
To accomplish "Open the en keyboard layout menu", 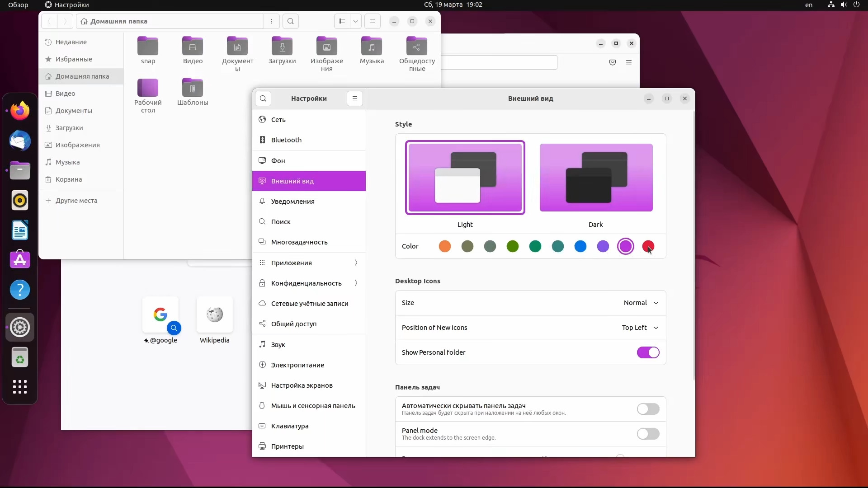I will pyautogui.click(x=809, y=5).
